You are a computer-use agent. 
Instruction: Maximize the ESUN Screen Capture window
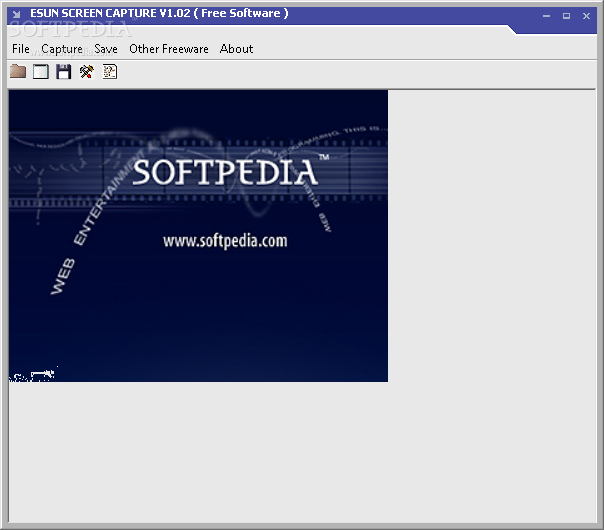pos(566,16)
